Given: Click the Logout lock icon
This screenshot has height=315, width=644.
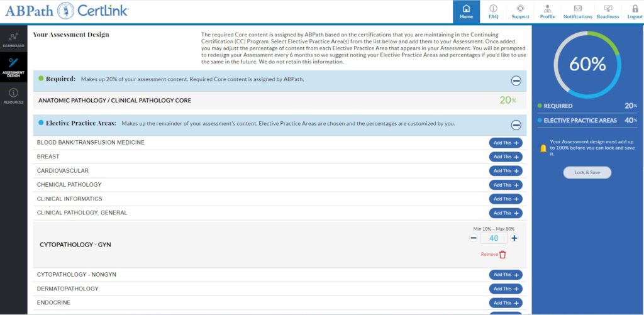Looking at the screenshot, I should pyautogui.click(x=635, y=9).
